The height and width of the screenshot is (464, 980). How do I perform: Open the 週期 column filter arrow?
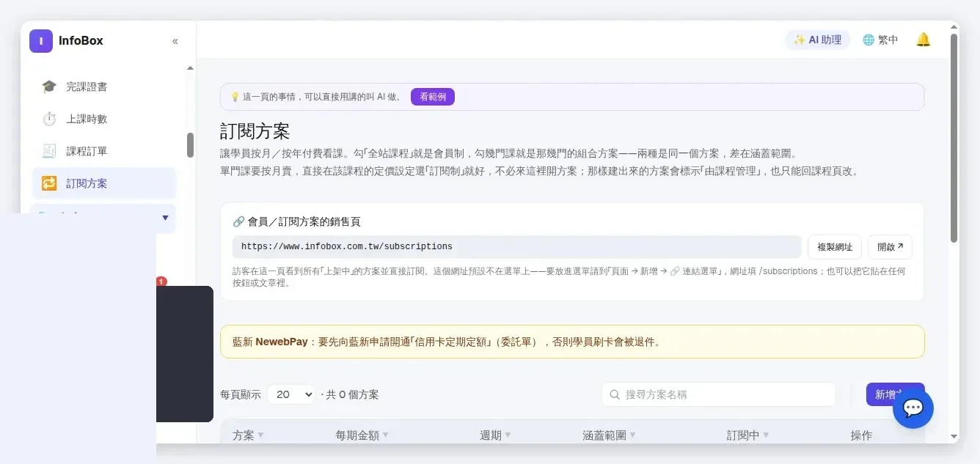[508, 435]
